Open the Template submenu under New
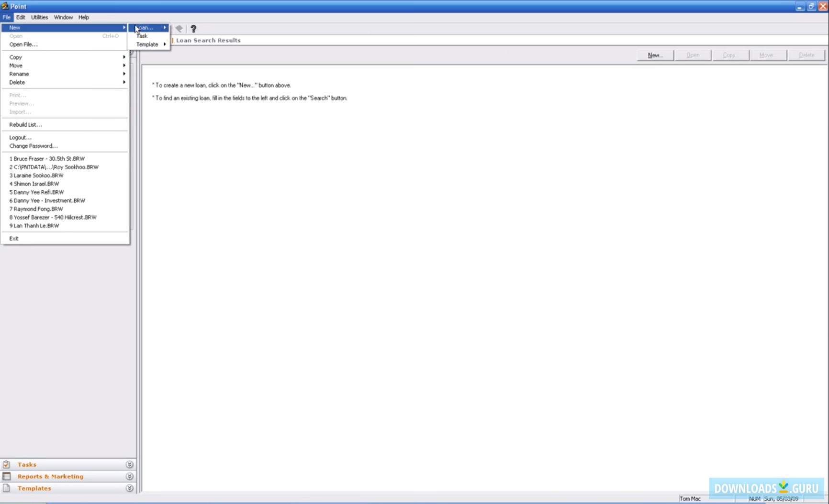Screen dimensions: 829x504 click(149, 44)
